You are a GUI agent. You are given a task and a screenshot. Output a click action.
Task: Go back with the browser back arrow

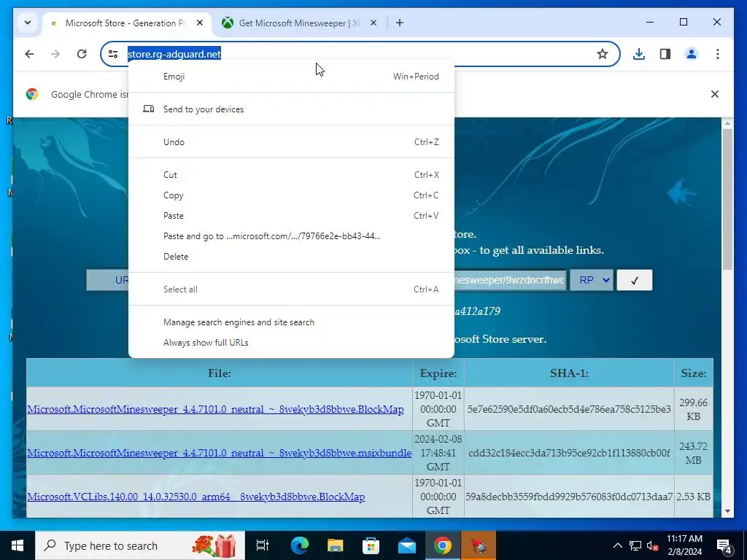click(29, 54)
